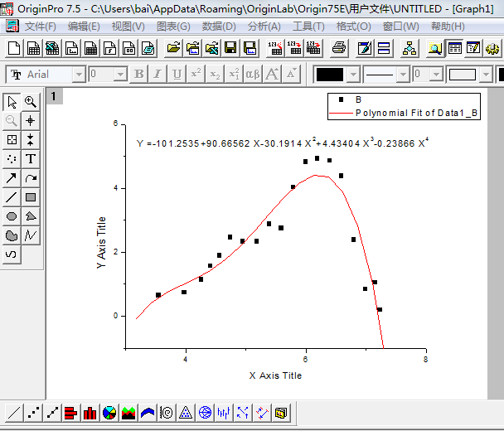Select the Text tool

coord(31,159)
